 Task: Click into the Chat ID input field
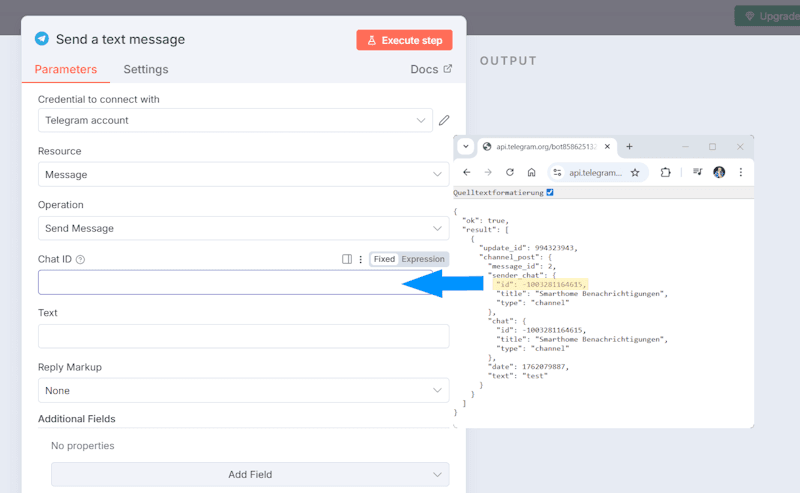pyautogui.click(x=200, y=283)
